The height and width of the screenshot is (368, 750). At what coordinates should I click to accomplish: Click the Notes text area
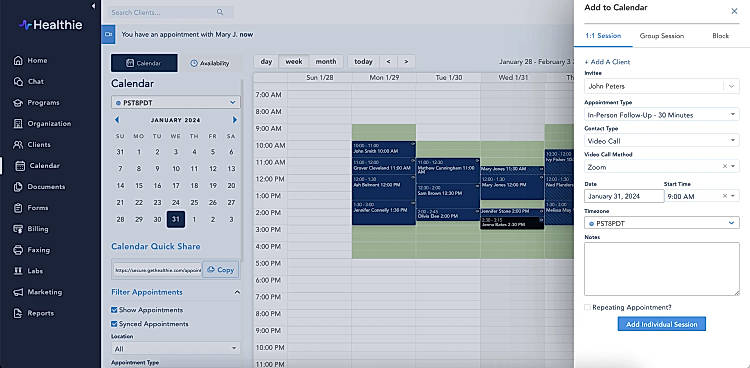(662, 269)
